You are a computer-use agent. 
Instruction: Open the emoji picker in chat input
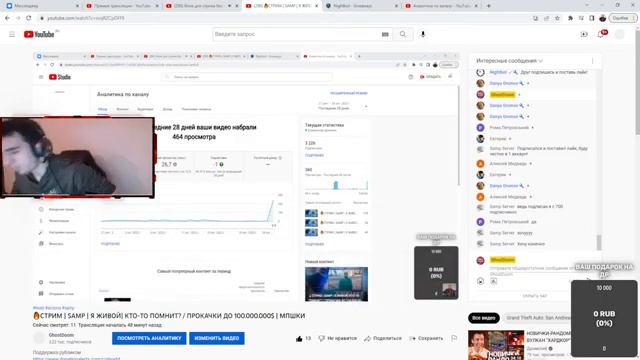(x=480, y=281)
